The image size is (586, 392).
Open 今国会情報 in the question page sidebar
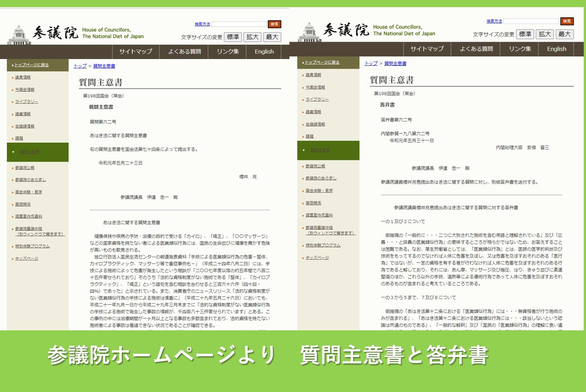pos(25,89)
